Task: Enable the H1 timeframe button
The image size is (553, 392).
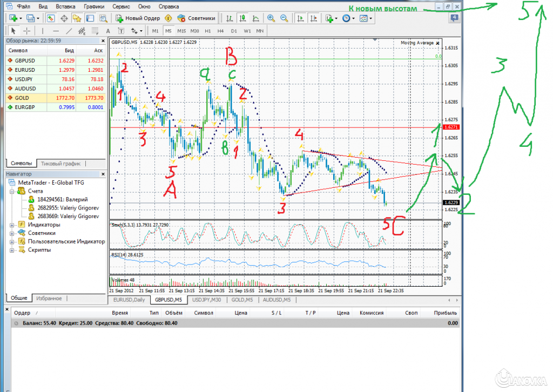Action: tap(208, 31)
